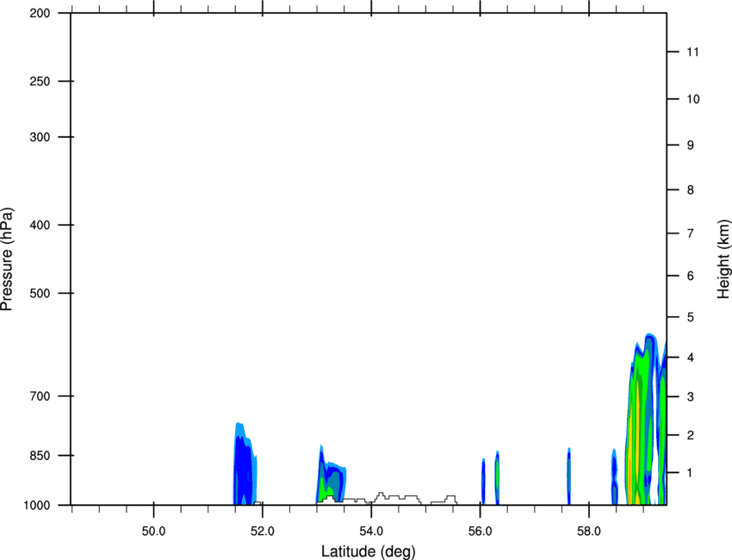Screen dimensions: 732x560
Task: Click the 500 pressure tick label
Action: [40, 293]
